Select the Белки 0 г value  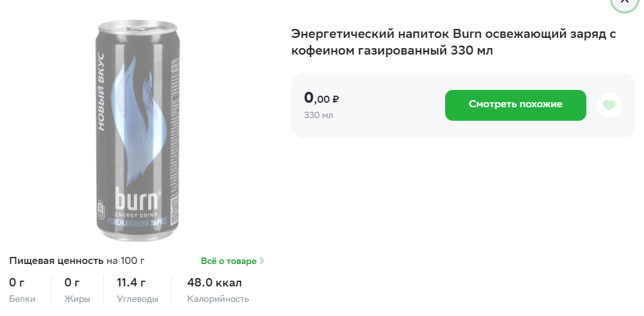pyautogui.click(x=17, y=283)
